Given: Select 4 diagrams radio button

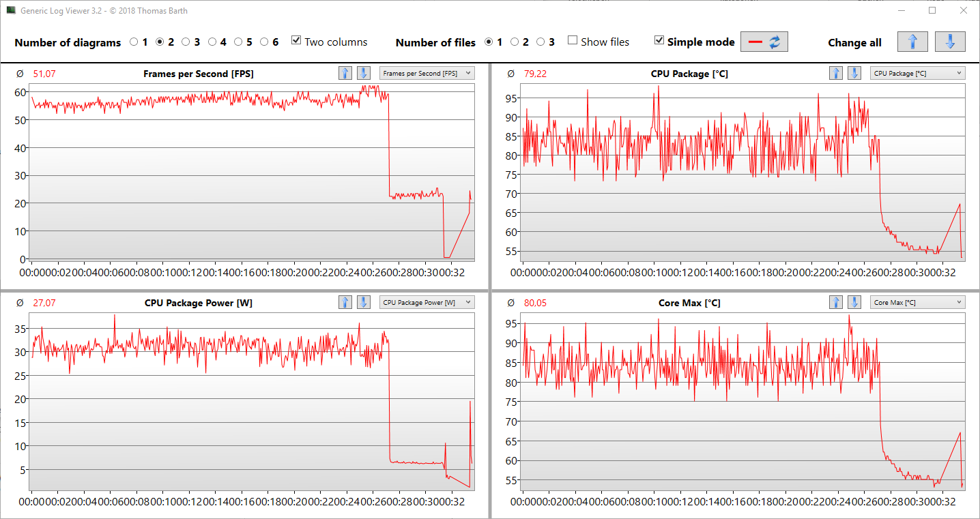Looking at the screenshot, I should pyautogui.click(x=212, y=42).
